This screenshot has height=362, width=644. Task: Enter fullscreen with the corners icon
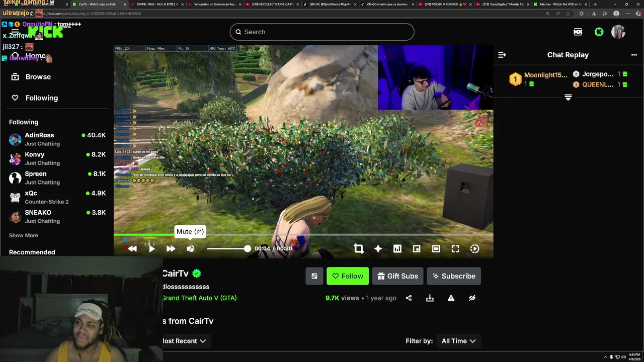point(455,248)
